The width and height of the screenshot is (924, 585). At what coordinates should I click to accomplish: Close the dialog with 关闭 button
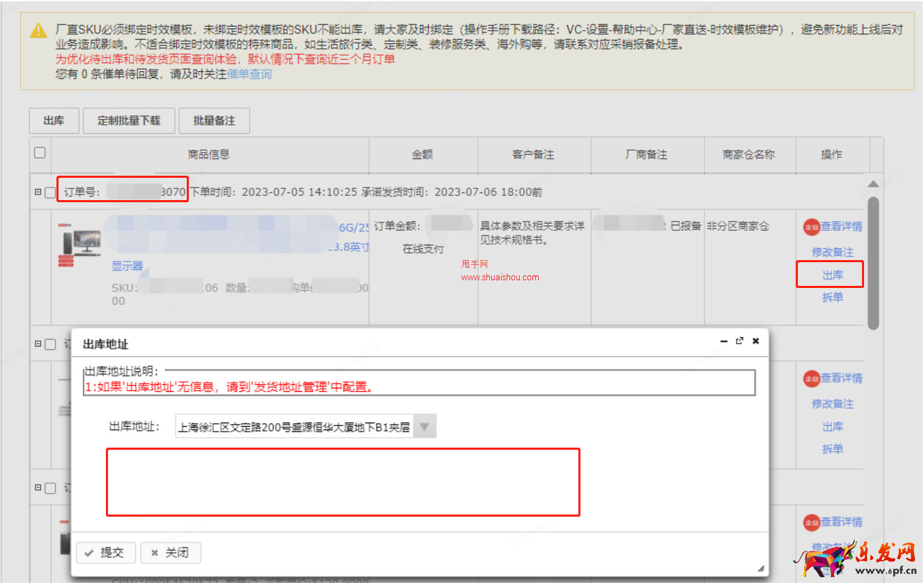[171, 553]
